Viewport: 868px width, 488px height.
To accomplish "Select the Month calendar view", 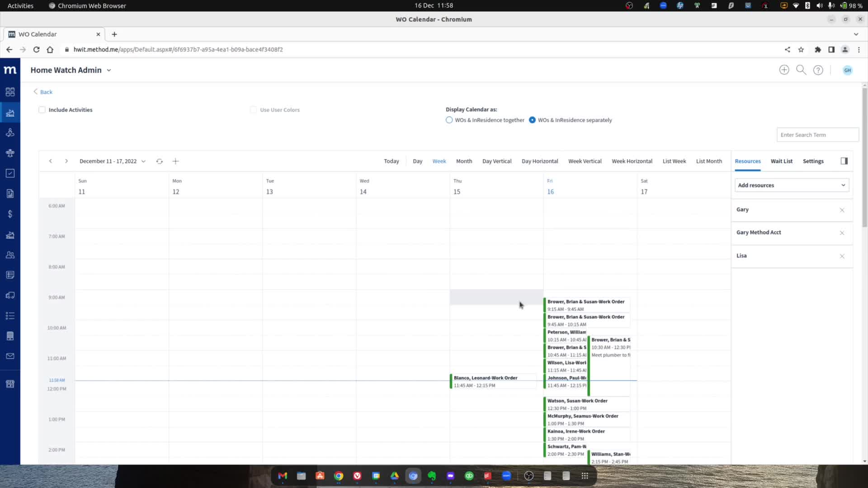I will click(x=464, y=161).
